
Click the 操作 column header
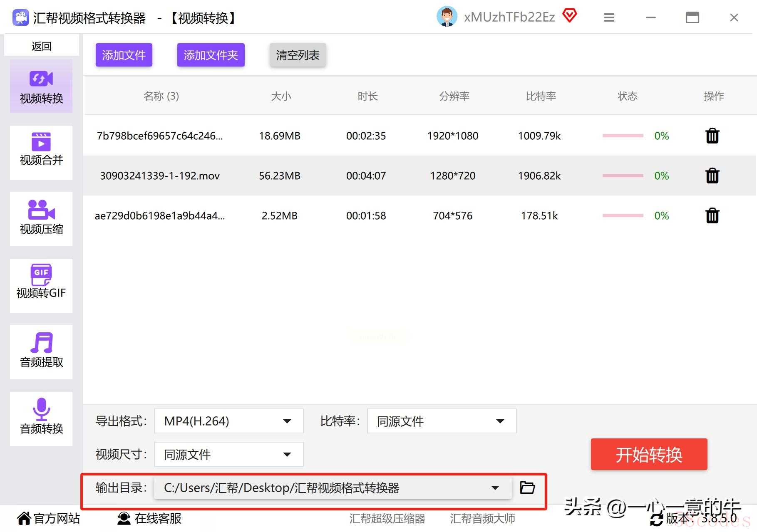coord(714,96)
